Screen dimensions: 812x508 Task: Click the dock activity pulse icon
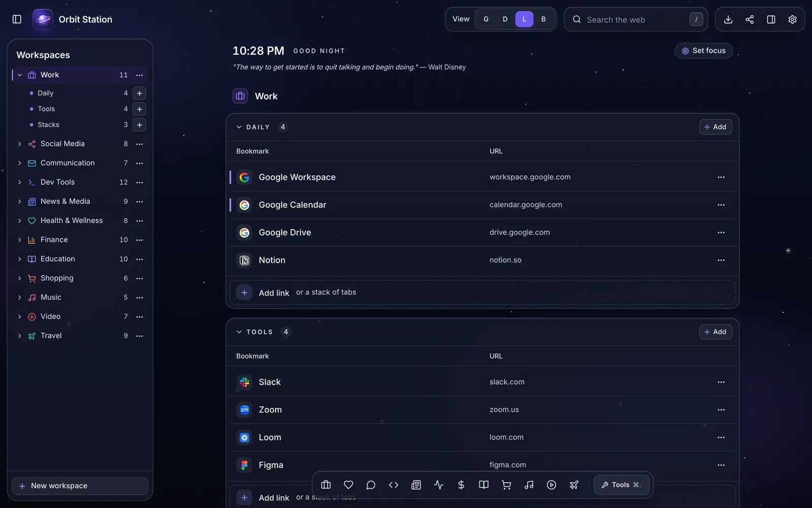[x=438, y=485]
